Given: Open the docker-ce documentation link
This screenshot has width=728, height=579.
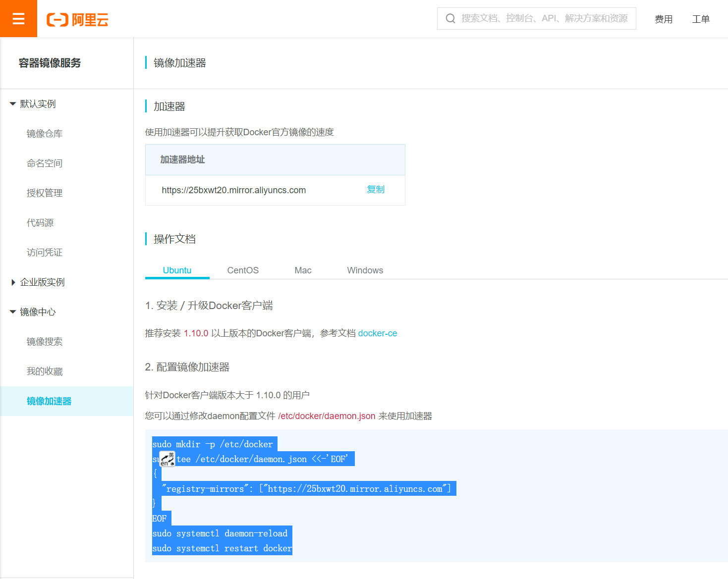Looking at the screenshot, I should click(378, 333).
